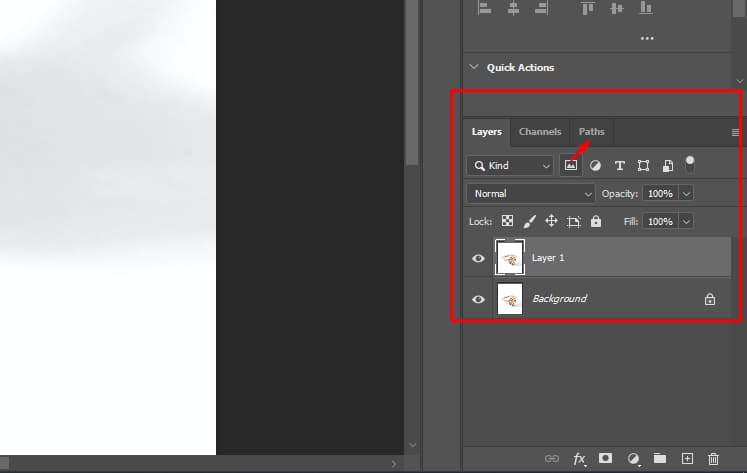
Task: Click the Background layer lock icon
Action: pos(709,299)
